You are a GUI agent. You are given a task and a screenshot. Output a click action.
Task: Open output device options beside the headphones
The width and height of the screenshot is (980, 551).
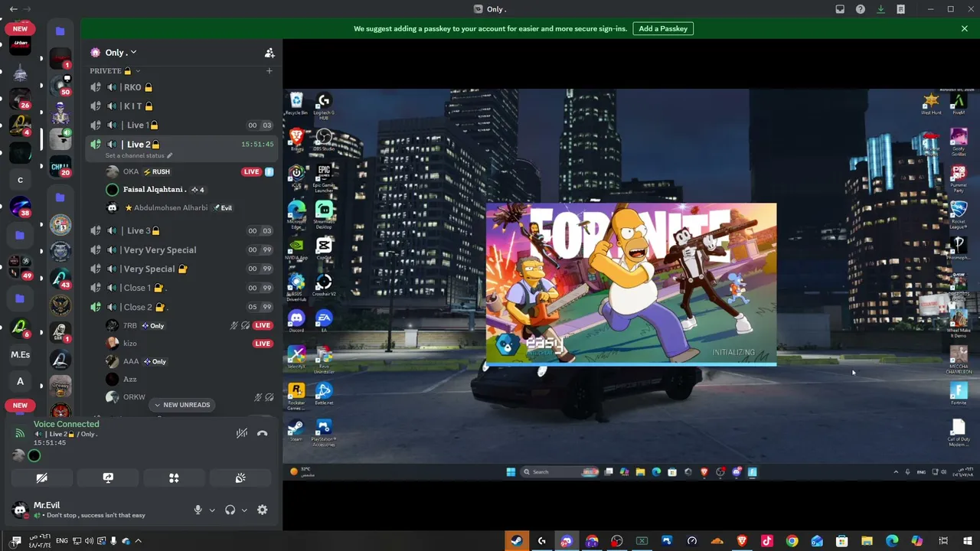244,510
